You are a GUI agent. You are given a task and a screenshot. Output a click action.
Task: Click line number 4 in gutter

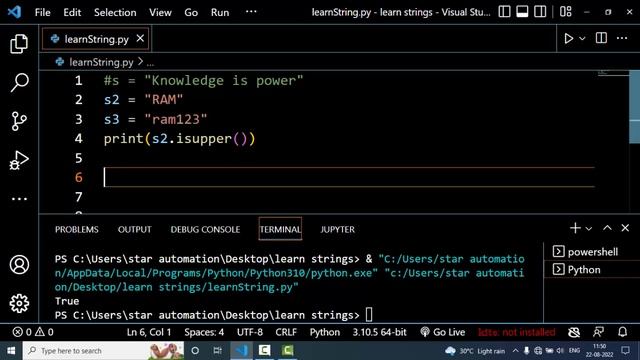(78, 139)
